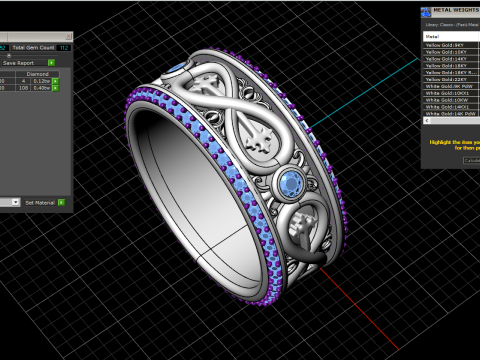Click the Total Gem Count value 112

coord(64,48)
